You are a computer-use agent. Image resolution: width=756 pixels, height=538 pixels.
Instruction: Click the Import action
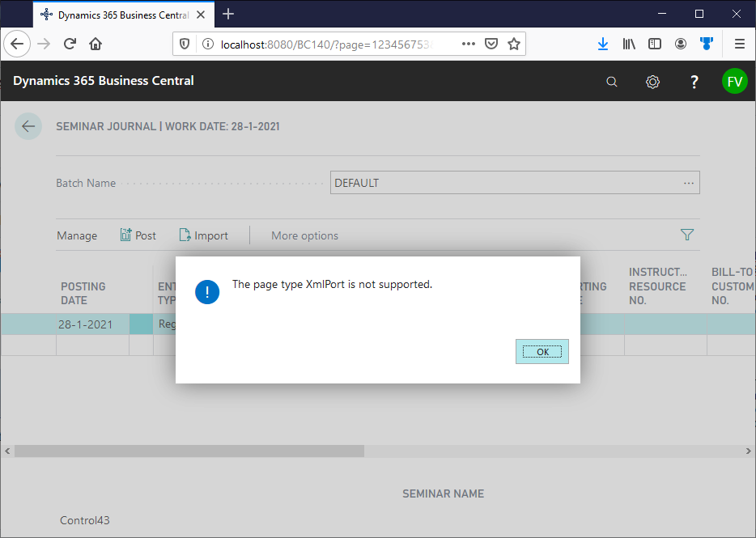203,235
